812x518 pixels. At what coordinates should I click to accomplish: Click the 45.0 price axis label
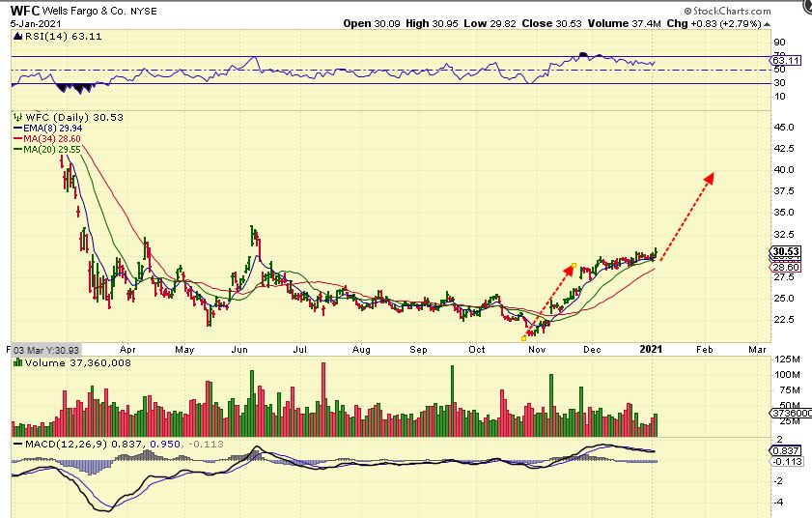click(x=784, y=127)
